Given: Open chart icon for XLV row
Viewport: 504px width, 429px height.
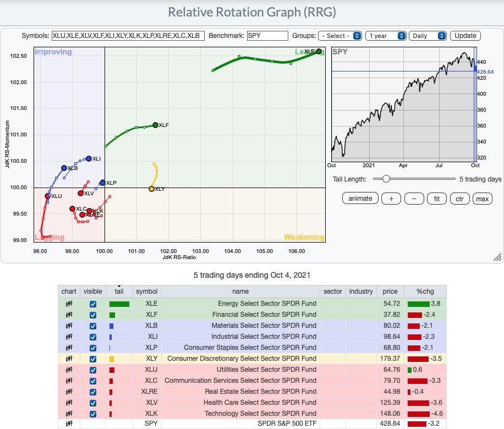Looking at the screenshot, I should pyautogui.click(x=69, y=403).
